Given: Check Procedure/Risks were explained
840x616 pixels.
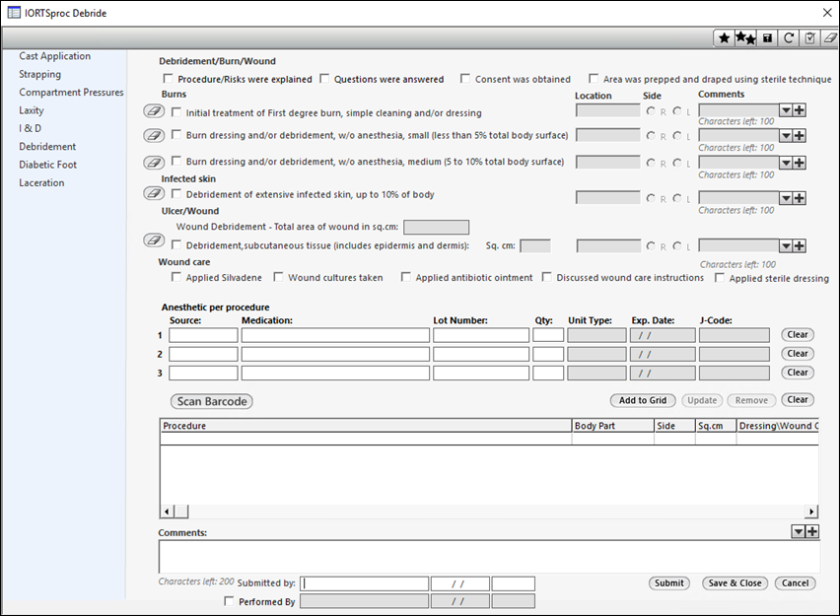Looking at the screenshot, I should [x=168, y=79].
